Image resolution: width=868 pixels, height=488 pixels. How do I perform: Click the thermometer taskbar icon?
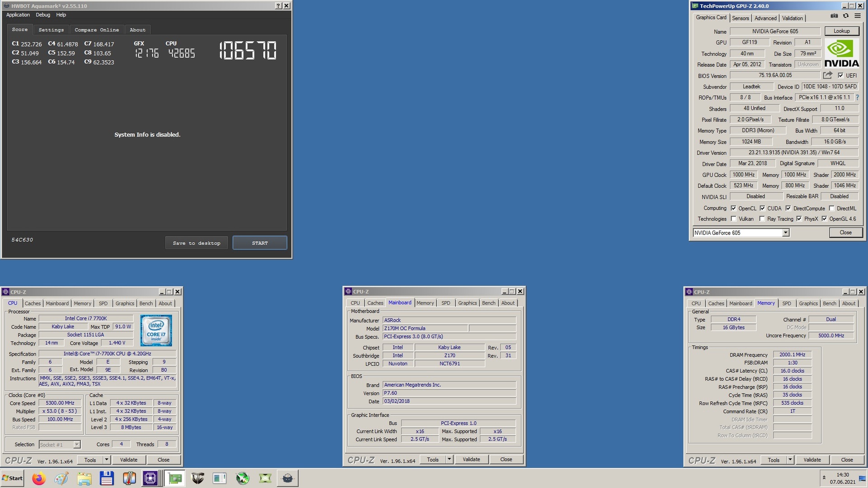(129, 478)
